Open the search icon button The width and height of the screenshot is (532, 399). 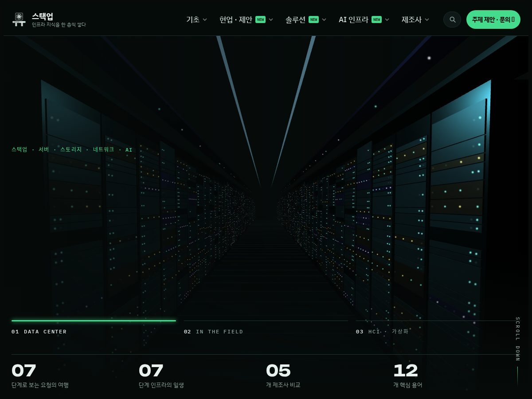click(452, 20)
